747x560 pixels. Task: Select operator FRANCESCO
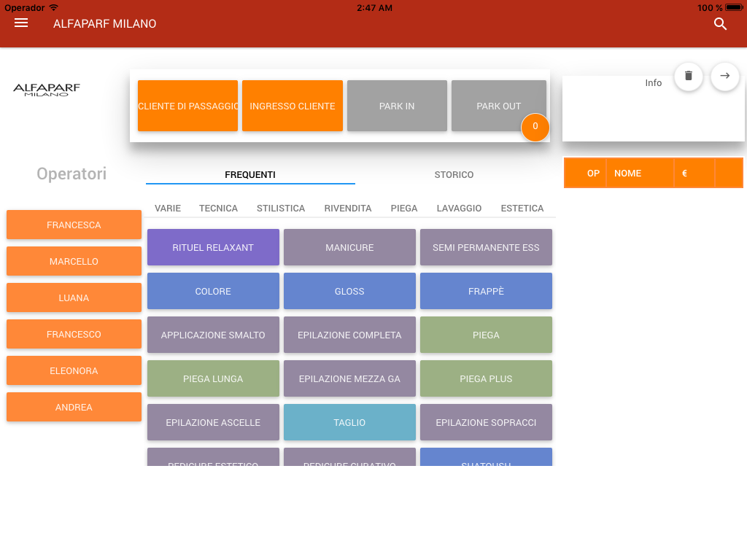coord(74,334)
